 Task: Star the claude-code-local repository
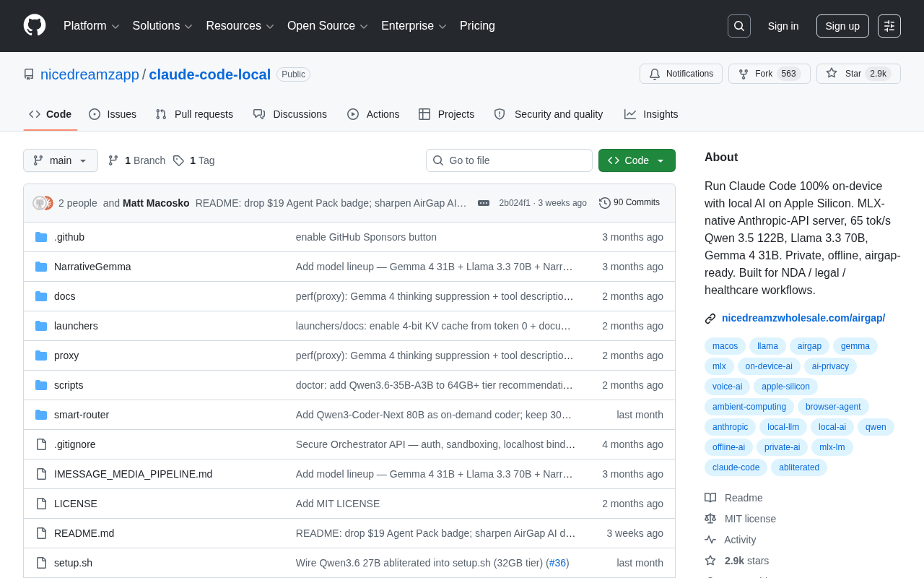tap(858, 74)
